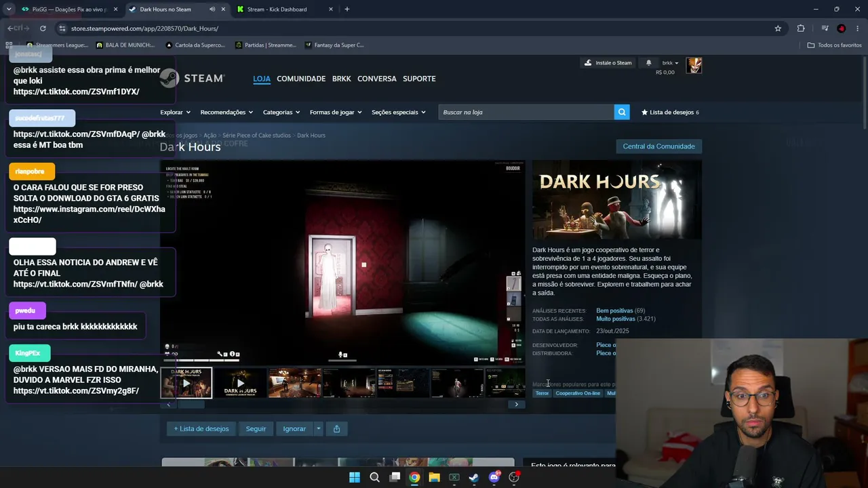
Task: Click the right arrow of thumbnail strip
Action: [516, 405]
